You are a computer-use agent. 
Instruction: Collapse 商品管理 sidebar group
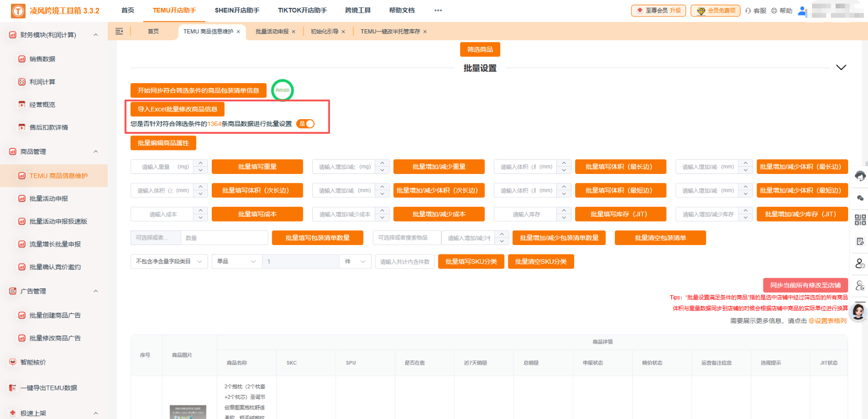[x=96, y=152]
